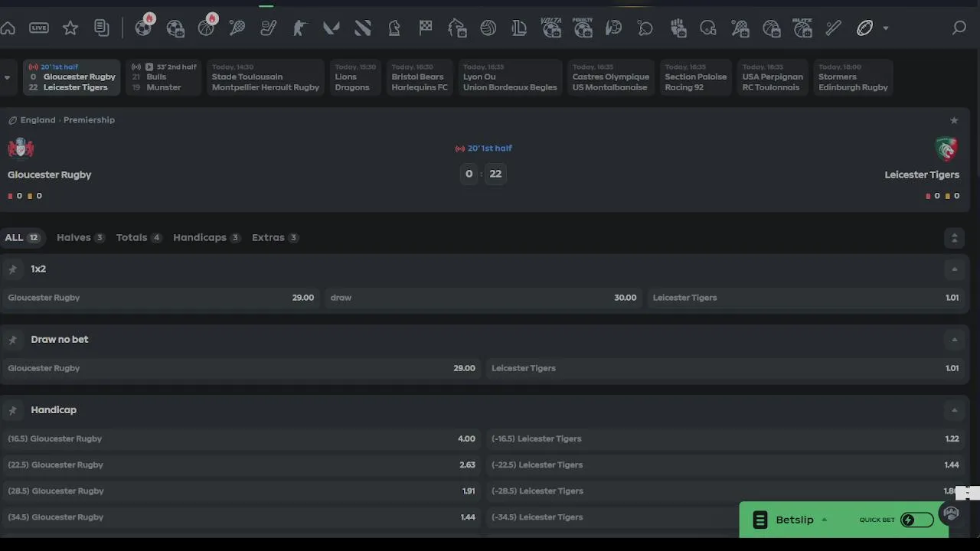Viewport: 980px width, 551px height.
Task: Select the Ice Hockey icon
Action: [269, 28]
